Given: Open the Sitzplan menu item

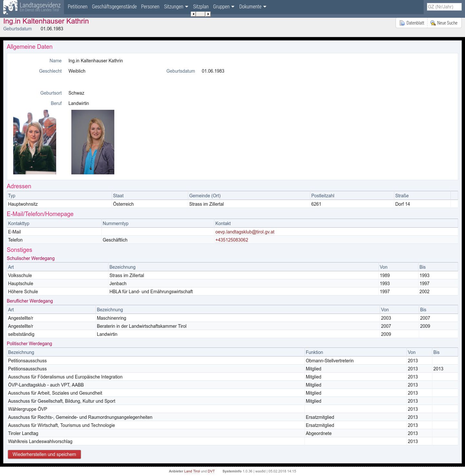Looking at the screenshot, I should [x=201, y=7].
